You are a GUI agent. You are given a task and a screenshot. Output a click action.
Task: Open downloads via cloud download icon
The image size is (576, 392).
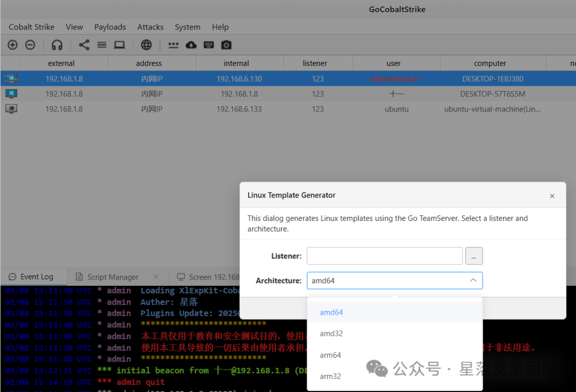[x=191, y=45]
